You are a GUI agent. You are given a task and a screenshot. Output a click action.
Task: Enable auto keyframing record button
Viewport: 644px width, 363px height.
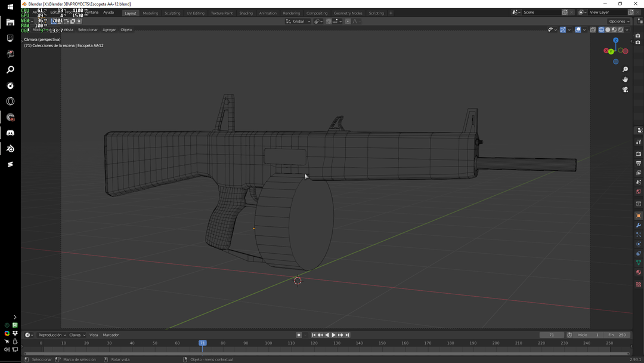[x=299, y=335]
